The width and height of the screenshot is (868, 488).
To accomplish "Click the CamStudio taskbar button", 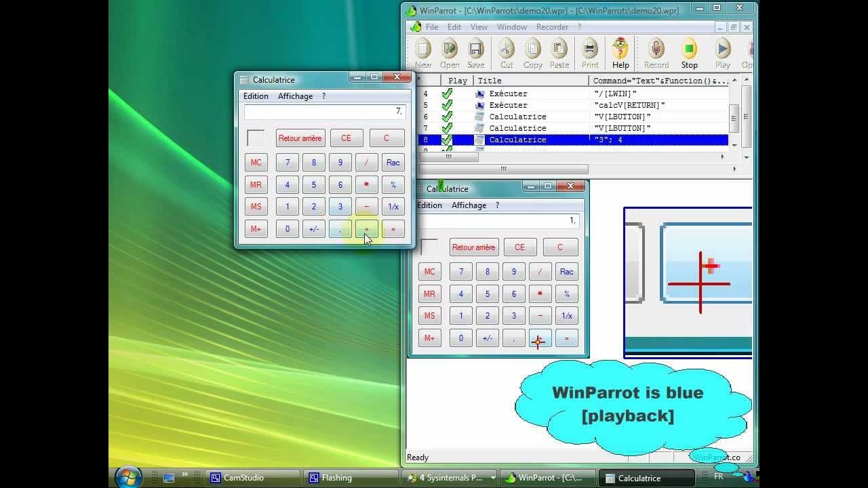I will (252, 478).
